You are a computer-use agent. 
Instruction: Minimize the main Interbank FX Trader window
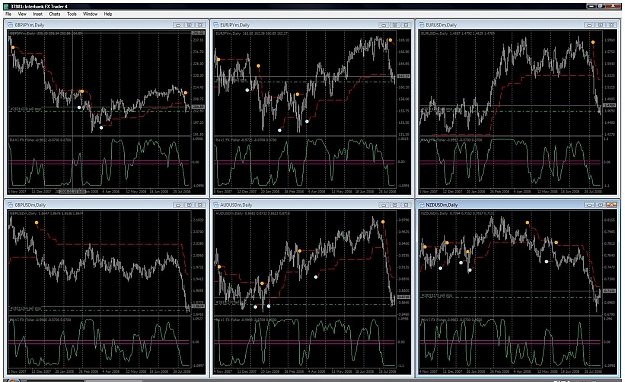tap(592, 6)
